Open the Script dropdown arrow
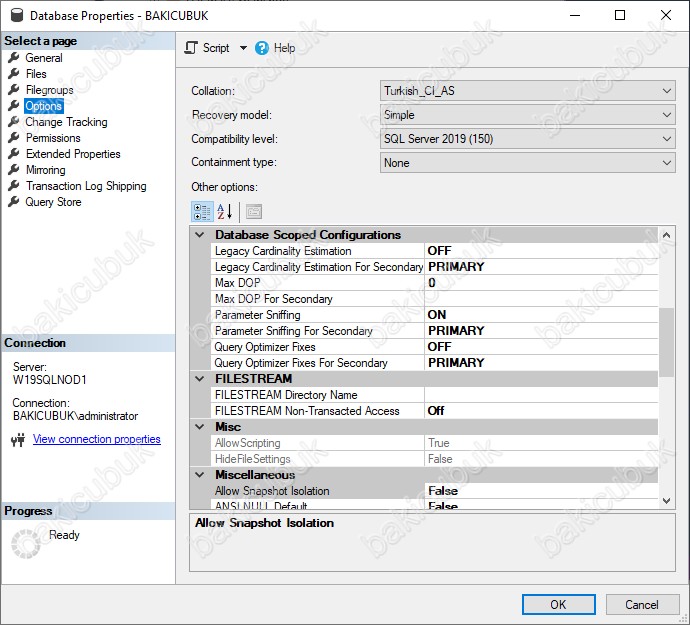Viewport: 690px width, 625px height. pos(243,48)
